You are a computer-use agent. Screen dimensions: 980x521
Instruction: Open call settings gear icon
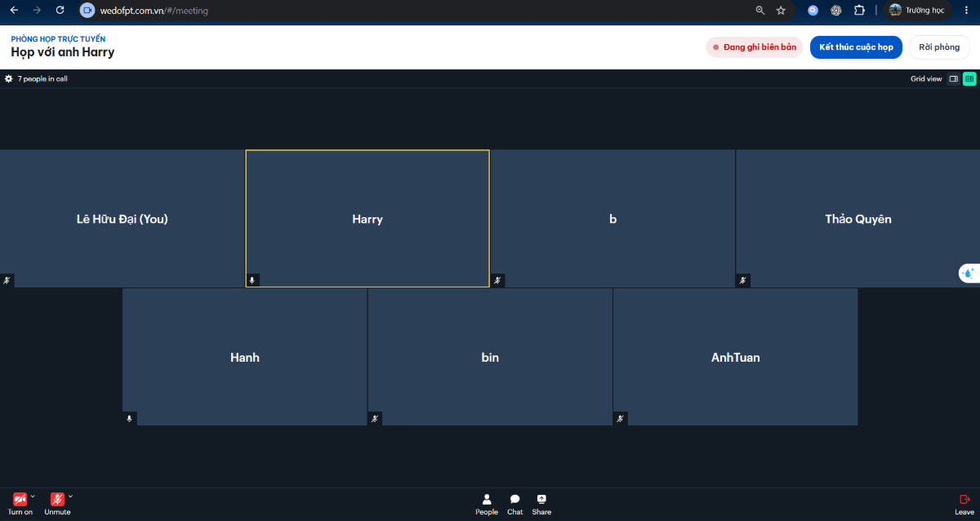(x=9, y=78)
